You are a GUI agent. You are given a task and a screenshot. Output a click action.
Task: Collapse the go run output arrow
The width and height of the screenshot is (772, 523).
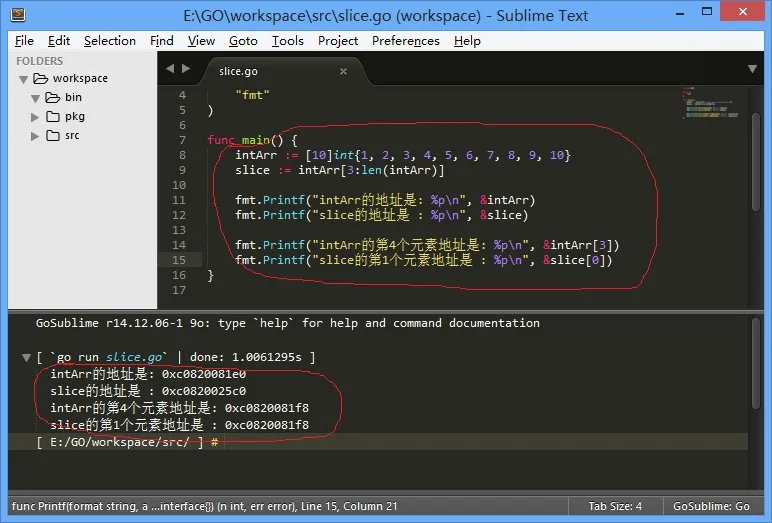(27, 358)
